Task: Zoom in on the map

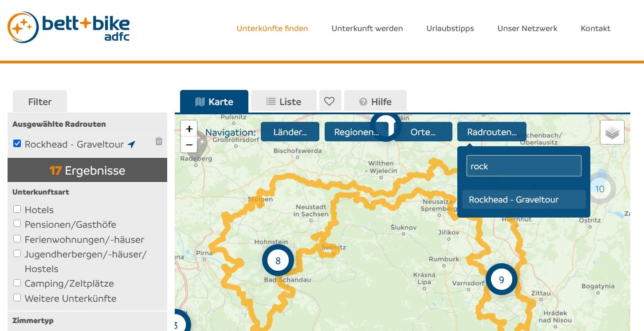Action: (189, 129)
